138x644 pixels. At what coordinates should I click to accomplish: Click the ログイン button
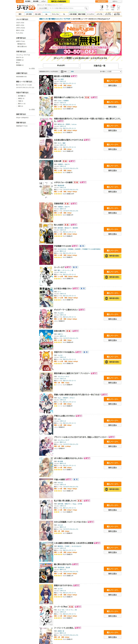(115, 1)
